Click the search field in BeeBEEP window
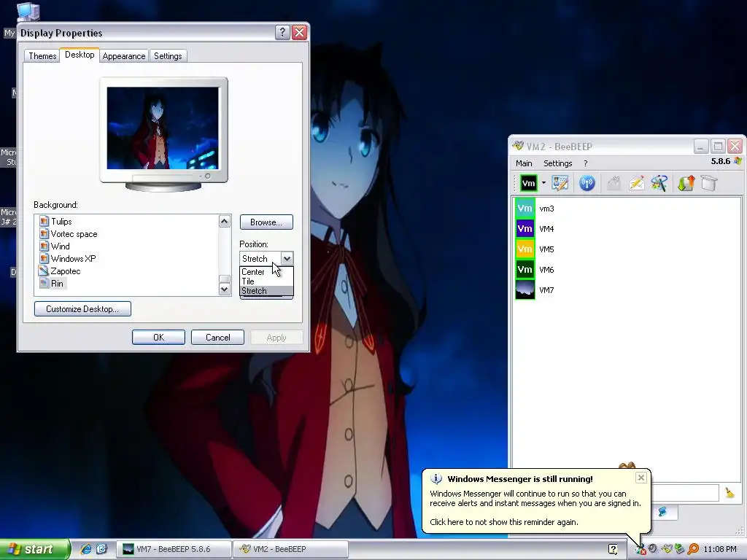Screen dimensions: 747x560 (x=685, y=493)
